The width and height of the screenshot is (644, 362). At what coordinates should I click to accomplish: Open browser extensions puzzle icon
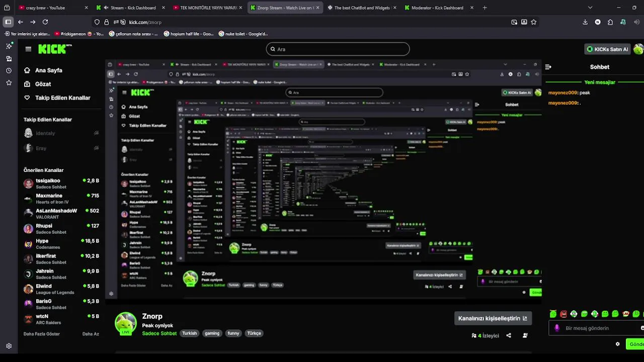(x=610, y=22)
